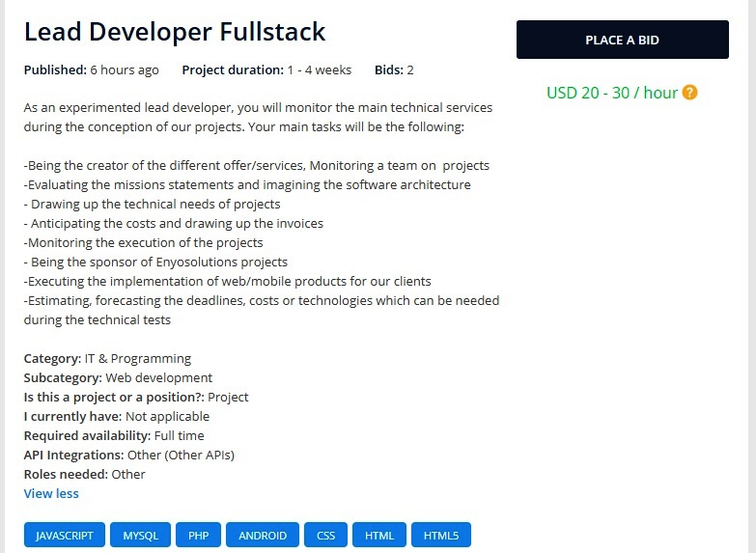Click the ANDROID skill tag

(263, 535)
